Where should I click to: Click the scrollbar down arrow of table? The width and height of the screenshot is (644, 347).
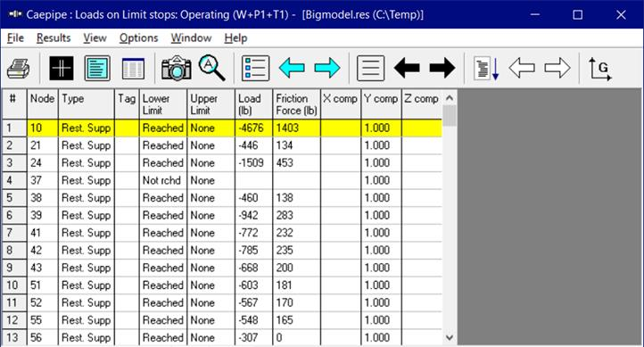coord(450,337)
